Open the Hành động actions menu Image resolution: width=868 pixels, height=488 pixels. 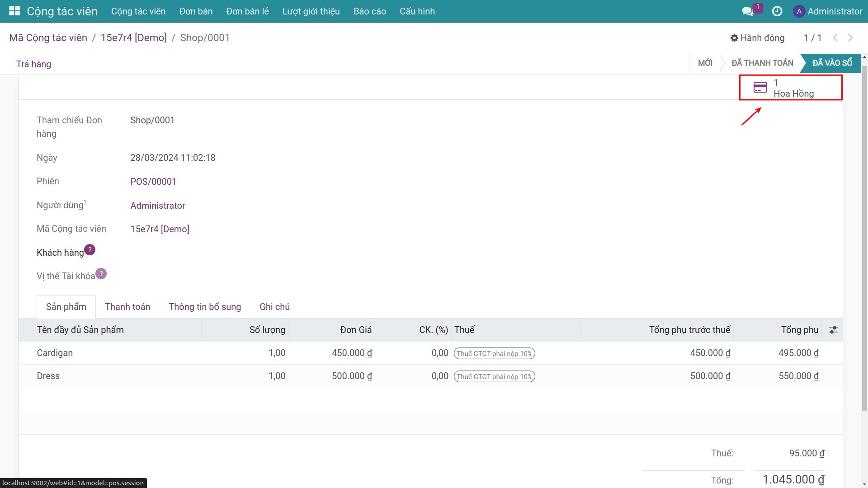(757, 38)
